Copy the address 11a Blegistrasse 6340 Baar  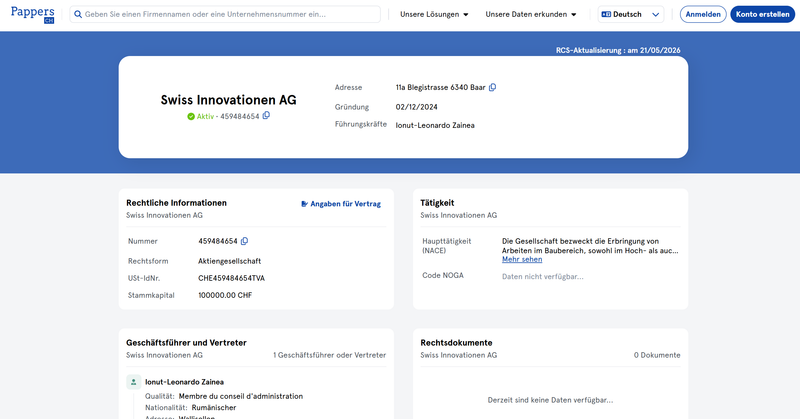[x=492, y=87]
